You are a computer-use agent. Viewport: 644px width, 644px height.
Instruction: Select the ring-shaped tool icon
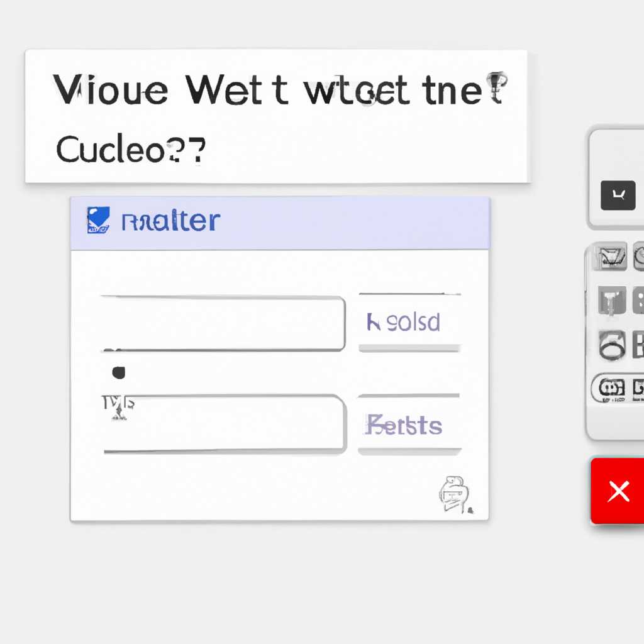coord(612,345)
